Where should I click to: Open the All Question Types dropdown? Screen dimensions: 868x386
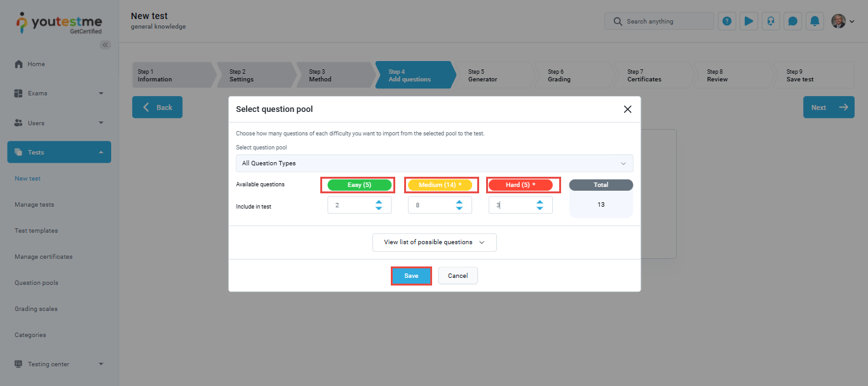tap(434, 163)
